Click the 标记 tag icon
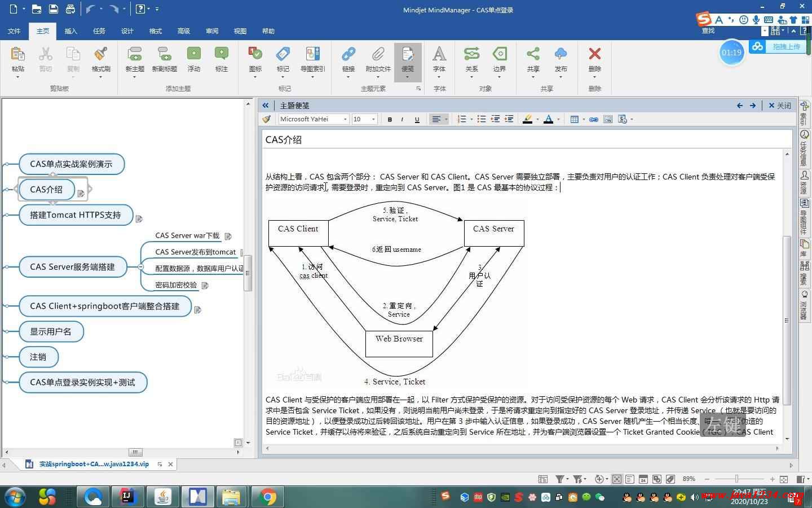812x508 pixels. [x=283, y=54]
